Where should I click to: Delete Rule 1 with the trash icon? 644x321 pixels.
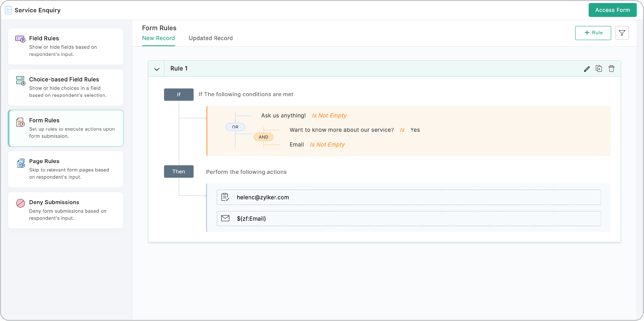(x=611, y=69)
